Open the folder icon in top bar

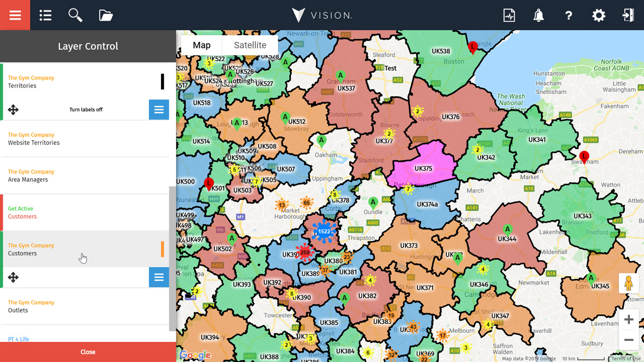(106, 15)
